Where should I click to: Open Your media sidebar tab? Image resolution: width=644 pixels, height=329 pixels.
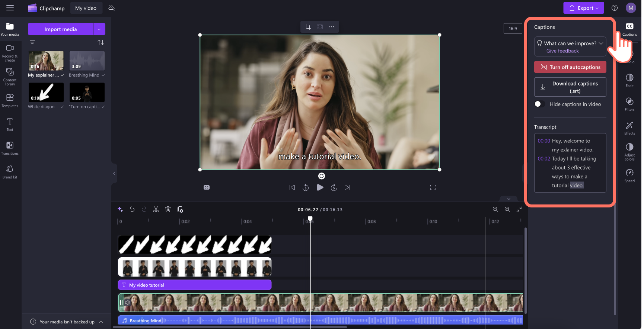tap(10, 29)
